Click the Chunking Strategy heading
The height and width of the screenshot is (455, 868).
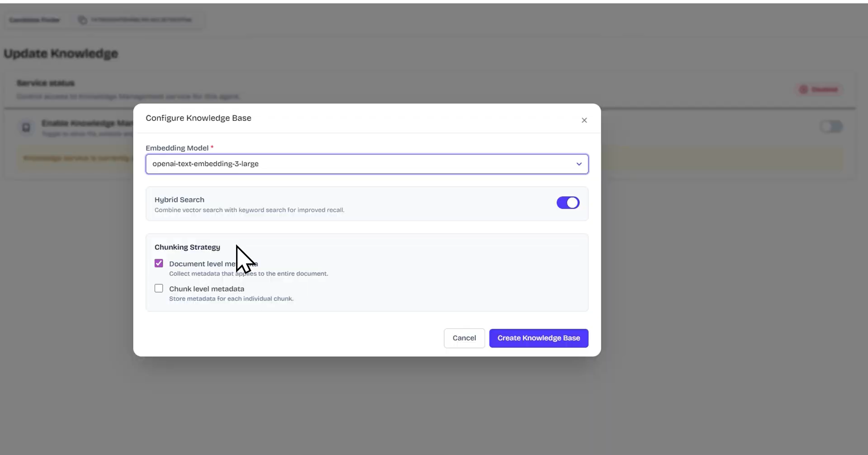pos(187,247)
